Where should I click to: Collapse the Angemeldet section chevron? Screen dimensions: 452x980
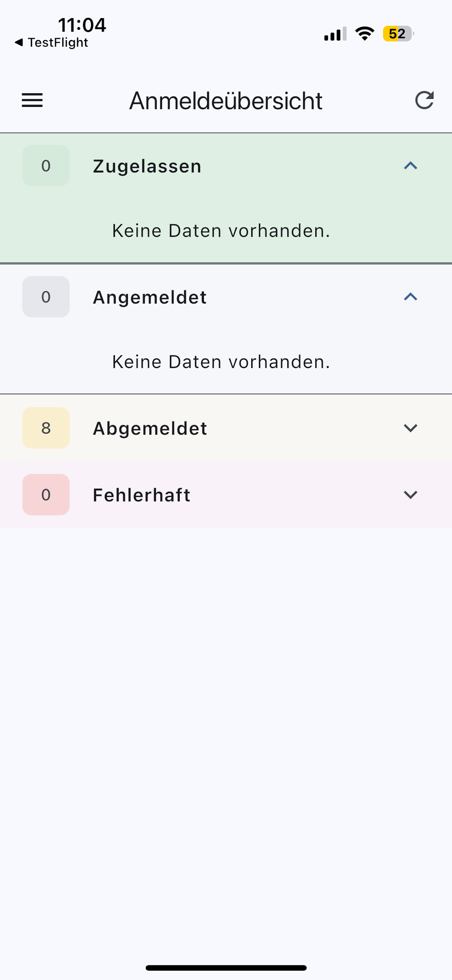[411, 297]
